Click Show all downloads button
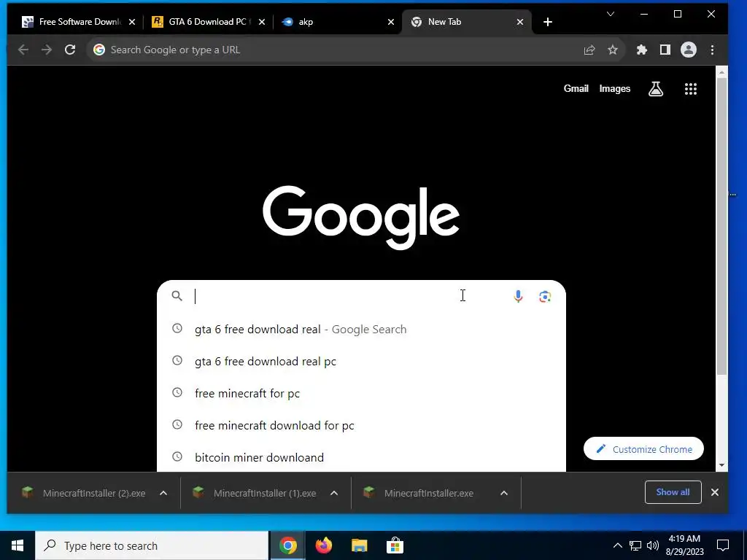 pyautogui.click(x=673, y=492)
